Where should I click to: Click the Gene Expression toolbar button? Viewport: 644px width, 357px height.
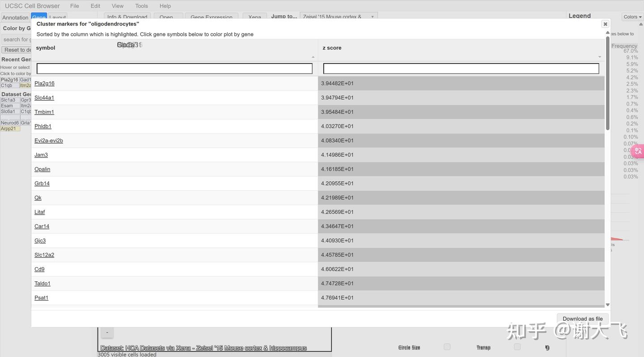[211, 17]
